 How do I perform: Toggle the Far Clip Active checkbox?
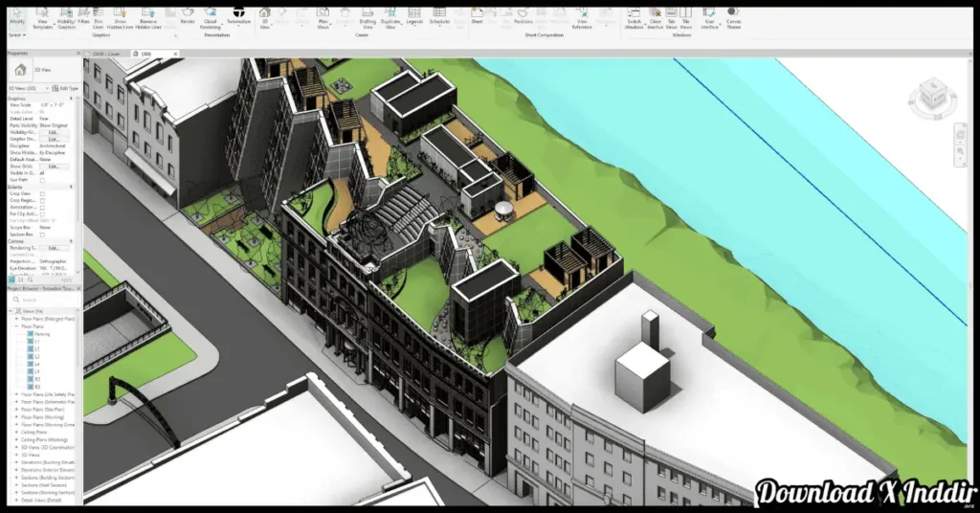point(42,214)
